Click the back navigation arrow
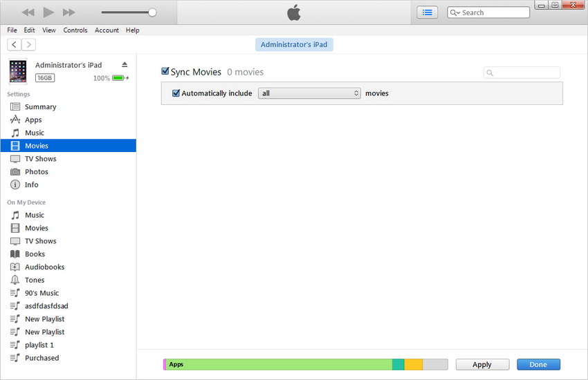 (x=14, y=44)
